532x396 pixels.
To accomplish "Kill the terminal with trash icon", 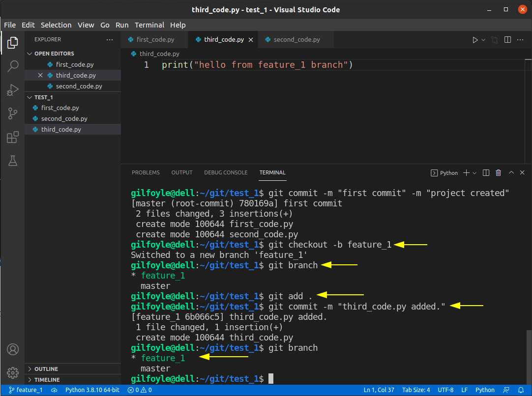I will (498, 173).
